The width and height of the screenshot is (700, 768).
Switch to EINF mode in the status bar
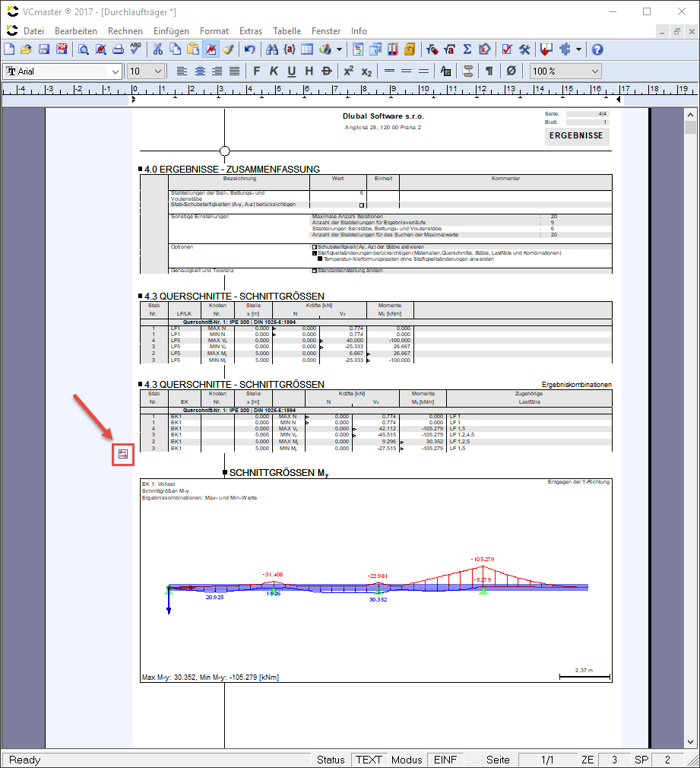(445, 760)
